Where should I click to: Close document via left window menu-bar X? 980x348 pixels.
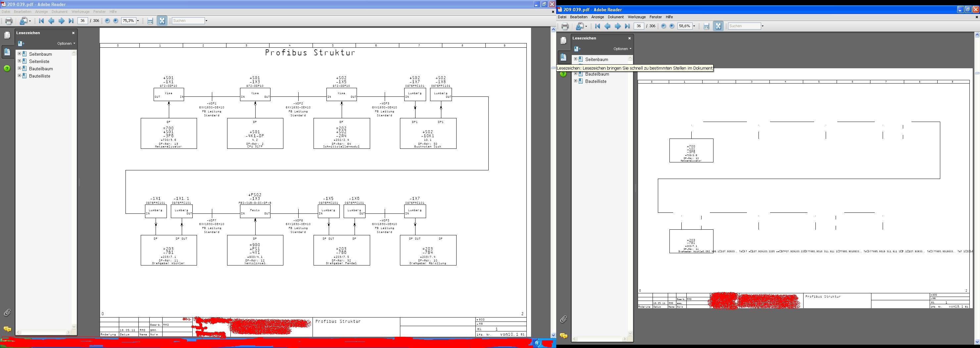pyautogui.click(x=553, y=12)
